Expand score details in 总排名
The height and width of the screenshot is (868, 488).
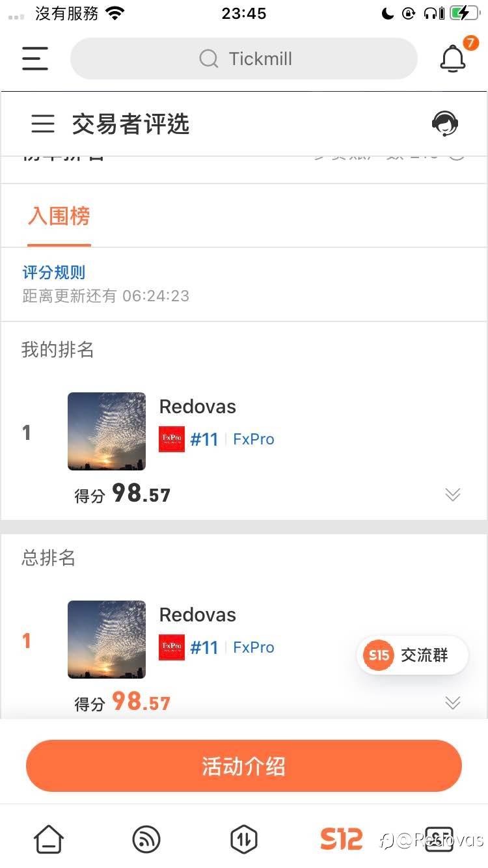452,703
